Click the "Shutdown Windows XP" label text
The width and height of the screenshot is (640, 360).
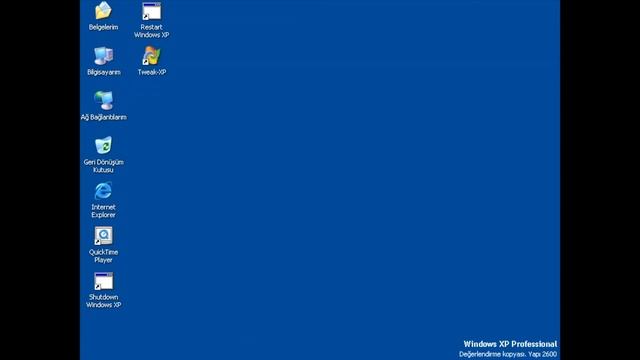point(103,301)
